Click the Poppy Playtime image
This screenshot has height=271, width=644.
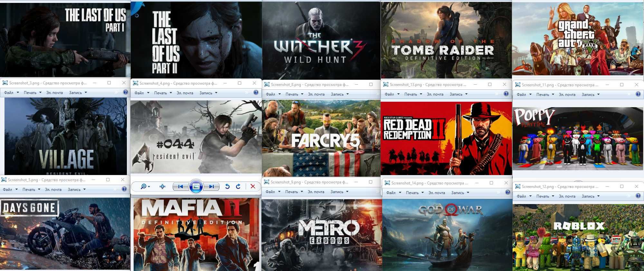578,139
